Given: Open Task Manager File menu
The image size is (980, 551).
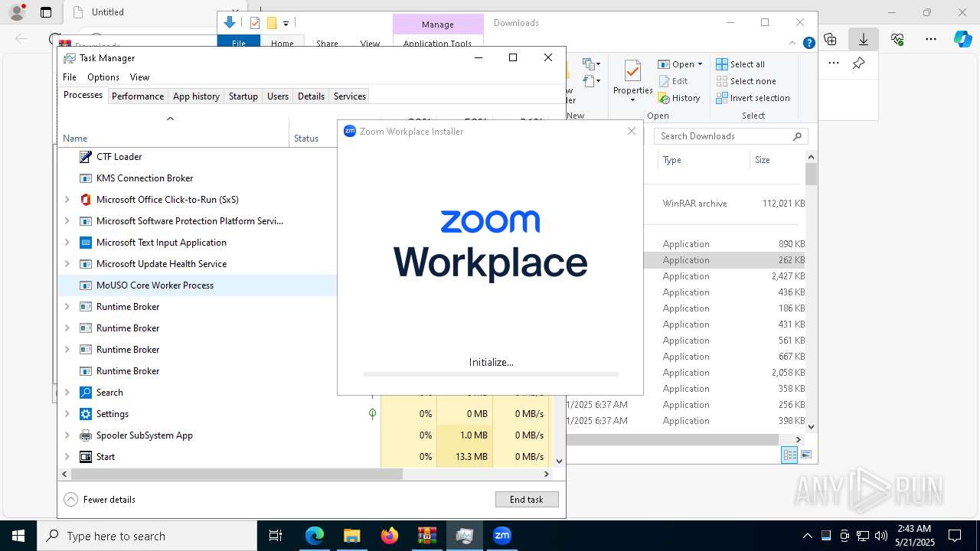Looking at the screenshot, I should pos(69,77).
